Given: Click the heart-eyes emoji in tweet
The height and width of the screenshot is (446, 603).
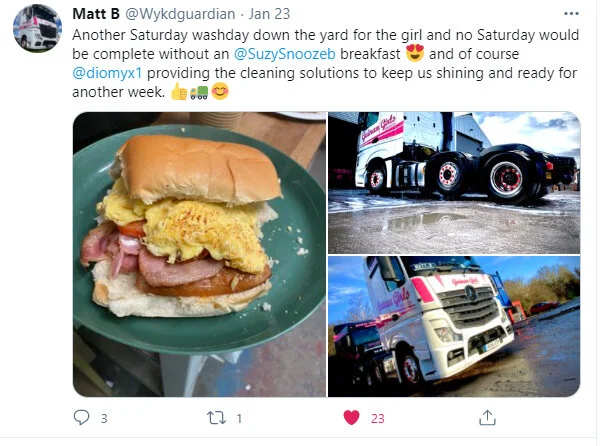Looking at the screenshot, I should (415, 53).
